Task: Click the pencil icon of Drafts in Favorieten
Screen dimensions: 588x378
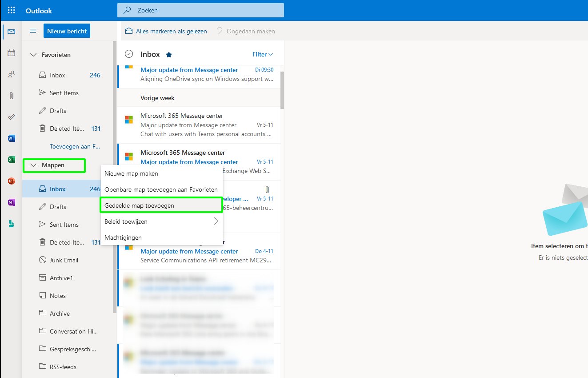Action: 43,110
